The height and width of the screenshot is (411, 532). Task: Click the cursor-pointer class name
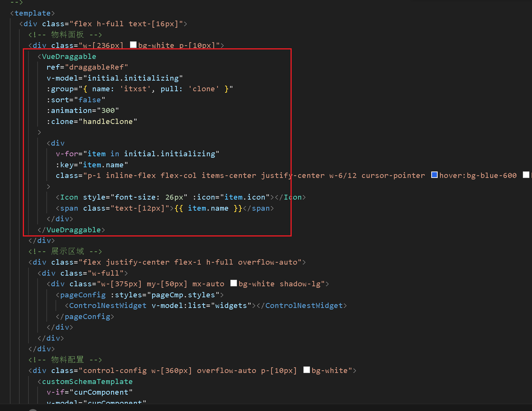coord(393,176)
